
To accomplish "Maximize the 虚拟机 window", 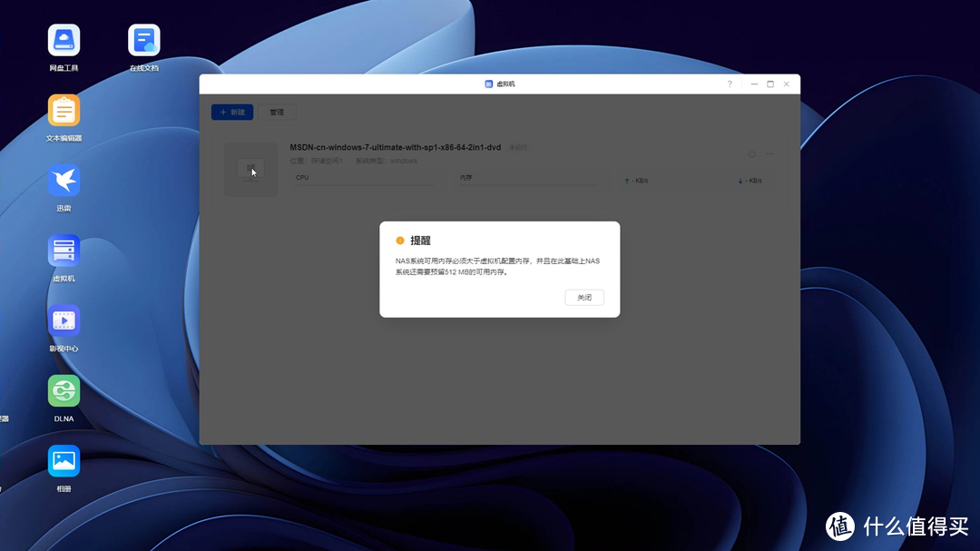I will click(x=770, y=84).
